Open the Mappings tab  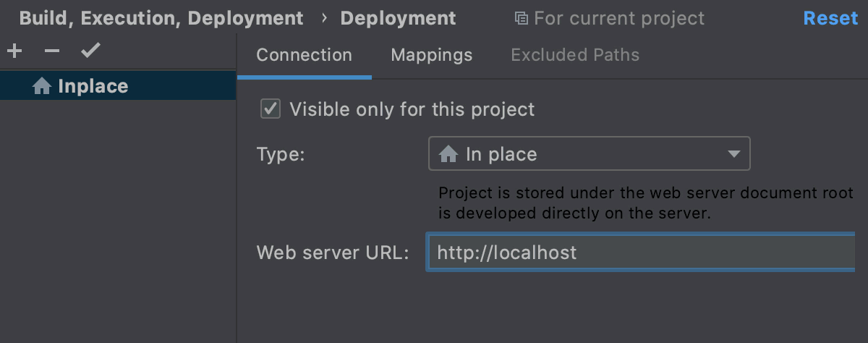pos(431,55)
